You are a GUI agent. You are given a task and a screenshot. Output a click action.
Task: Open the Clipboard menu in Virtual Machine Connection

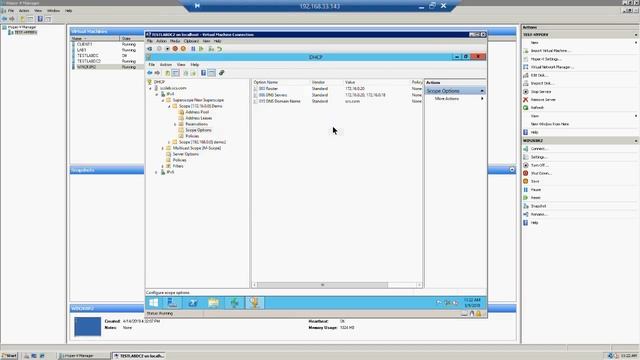click(191, 41)
